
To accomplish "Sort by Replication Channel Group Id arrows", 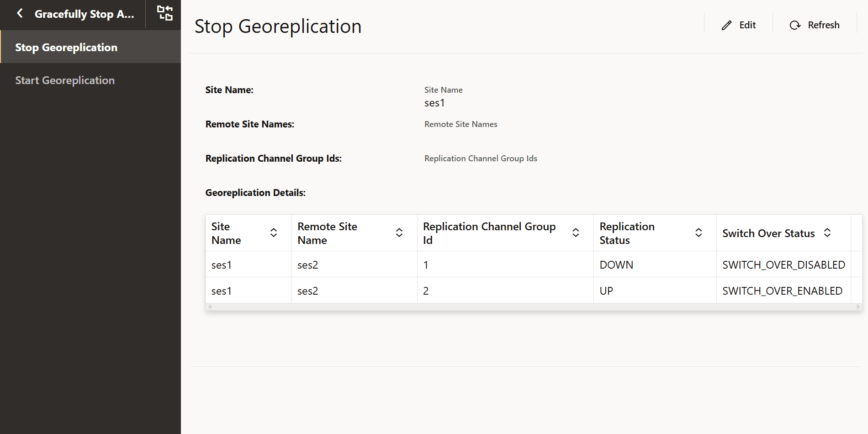I will (576, 233).
